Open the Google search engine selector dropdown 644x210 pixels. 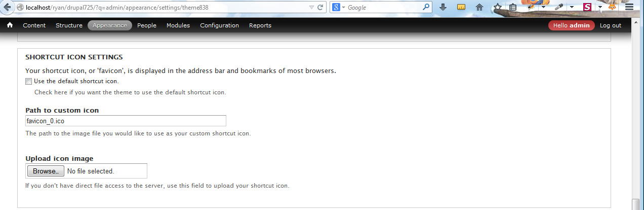point(339,8)
